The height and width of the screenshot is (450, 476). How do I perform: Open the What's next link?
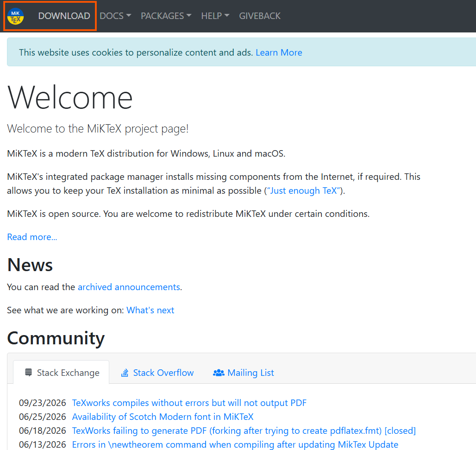[x=150, y=310]
